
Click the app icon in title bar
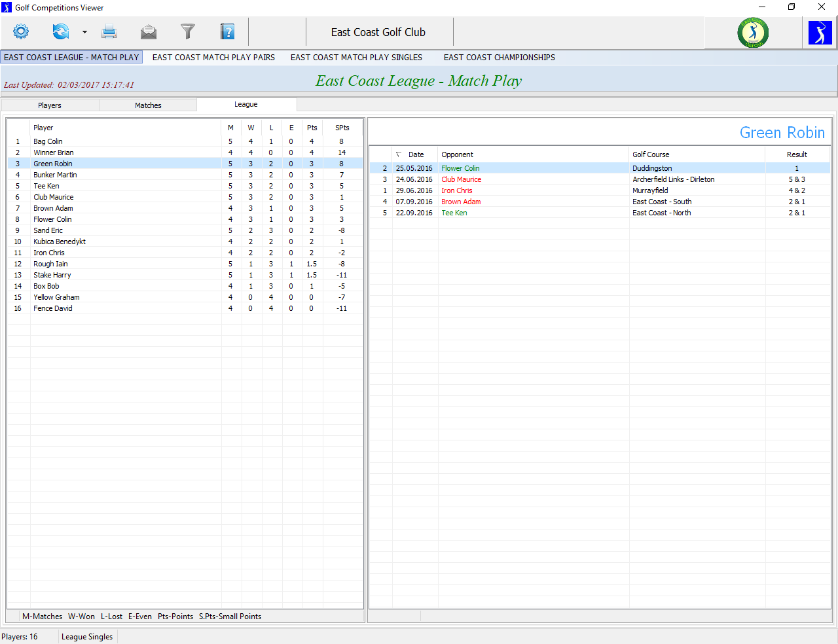pos(7,7)
